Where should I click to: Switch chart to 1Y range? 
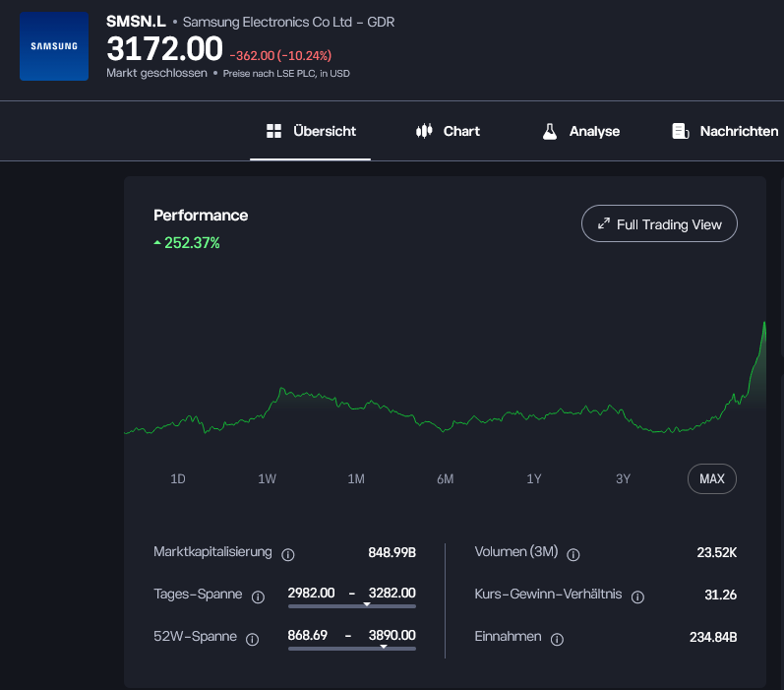tap(534, 478)
